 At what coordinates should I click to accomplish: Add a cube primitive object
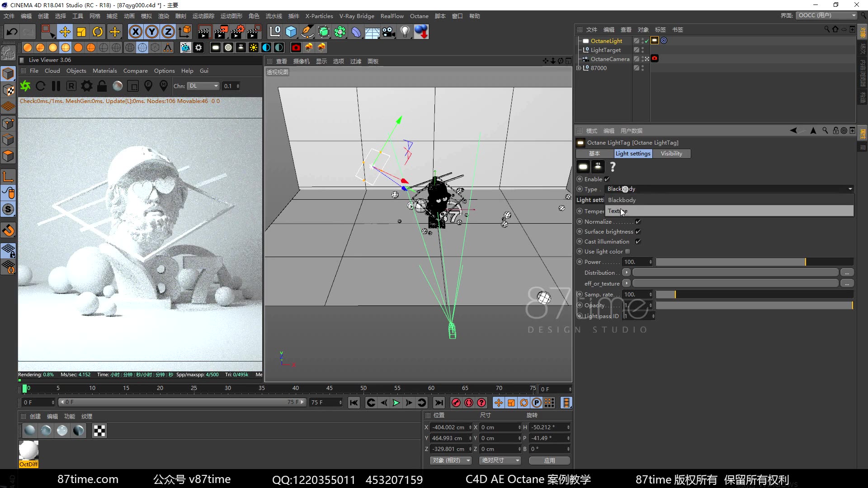pos(291,32)
